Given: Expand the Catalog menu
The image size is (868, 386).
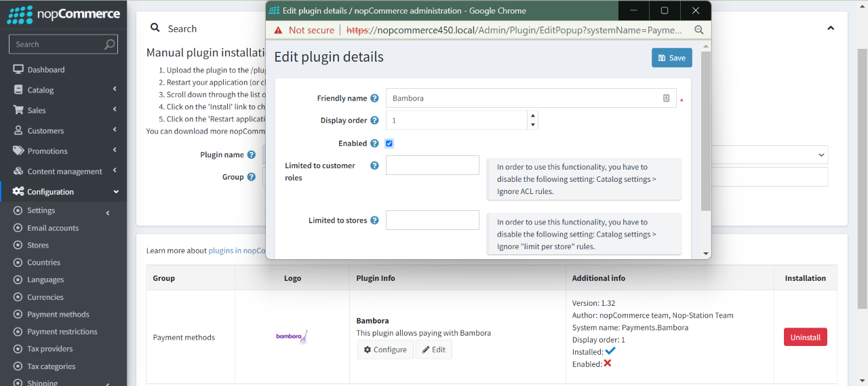Looking at the screenshot, I should click(115, 90).
